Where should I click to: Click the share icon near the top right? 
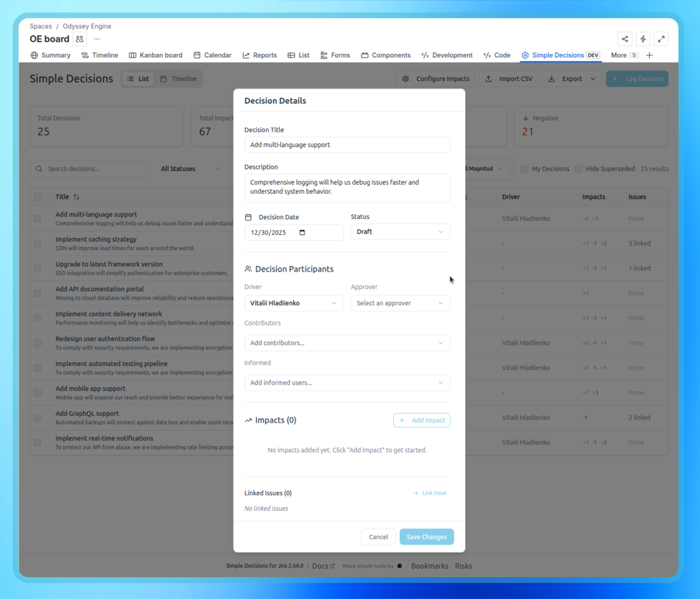[625, 39]
